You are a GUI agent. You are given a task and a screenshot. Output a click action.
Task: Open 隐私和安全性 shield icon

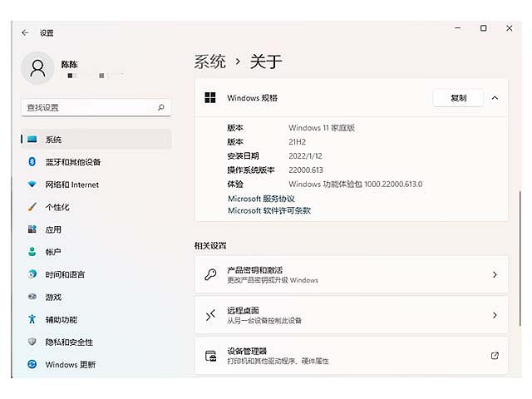[32, 342]
